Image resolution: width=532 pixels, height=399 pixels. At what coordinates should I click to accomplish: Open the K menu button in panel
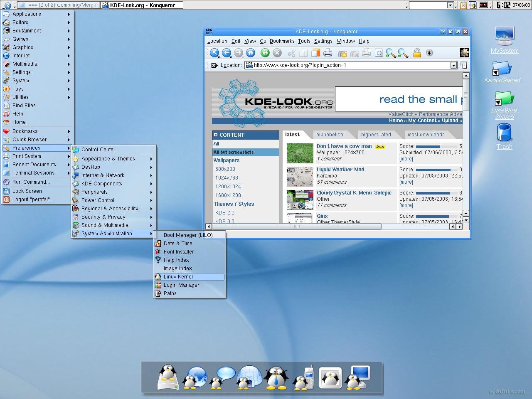coord(8,5)
